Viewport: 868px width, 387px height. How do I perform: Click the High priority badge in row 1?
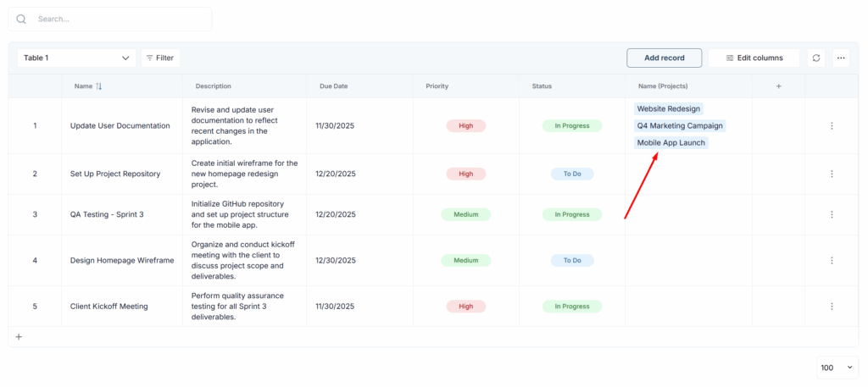coord(465,126)
